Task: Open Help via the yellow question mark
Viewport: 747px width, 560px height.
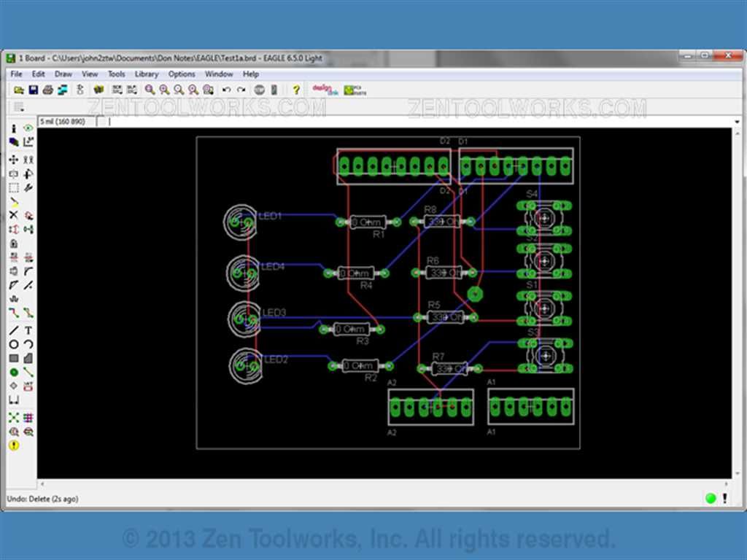Action: click(x=296, y=90)
